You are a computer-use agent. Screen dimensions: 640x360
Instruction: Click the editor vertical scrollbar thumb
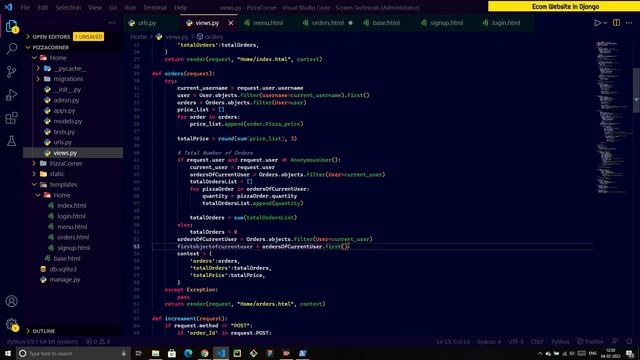pos(636,90)
